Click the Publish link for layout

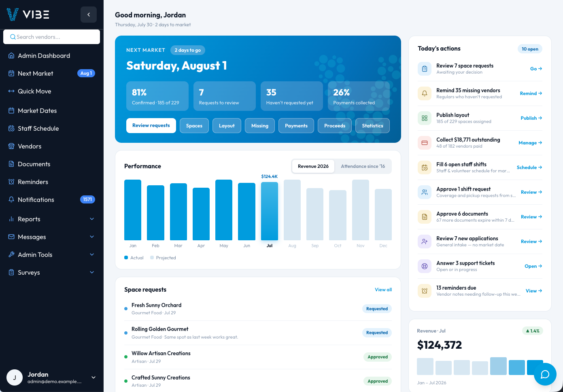coord(531,118)
